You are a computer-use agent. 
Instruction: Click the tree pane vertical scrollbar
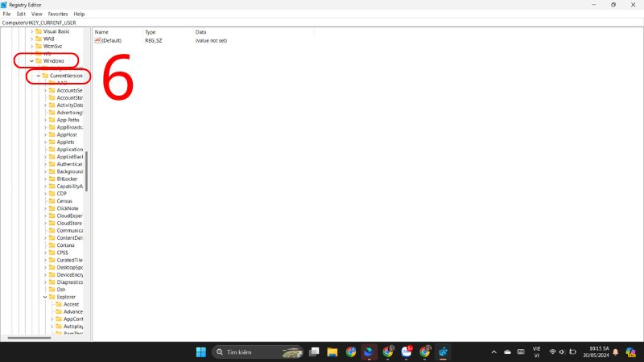[x=87, y=171]
